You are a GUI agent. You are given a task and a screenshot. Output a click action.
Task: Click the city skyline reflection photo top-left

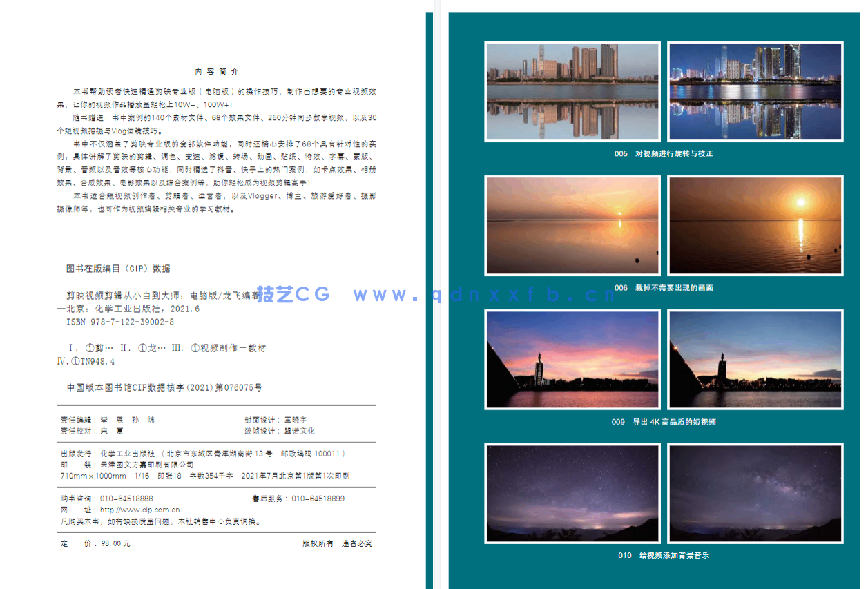point(572,90)
